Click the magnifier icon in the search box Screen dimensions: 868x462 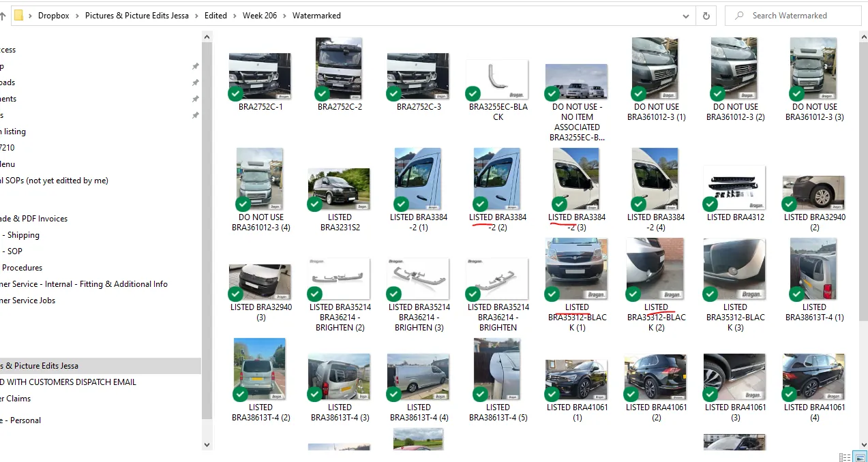(739, 16)
